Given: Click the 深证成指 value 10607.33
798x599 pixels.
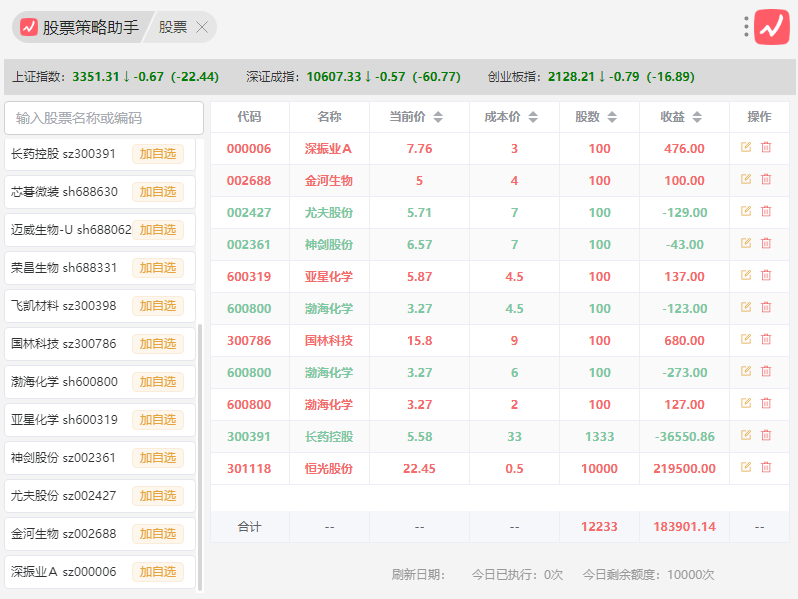Looking at the screenshot, I should [333, 77].
